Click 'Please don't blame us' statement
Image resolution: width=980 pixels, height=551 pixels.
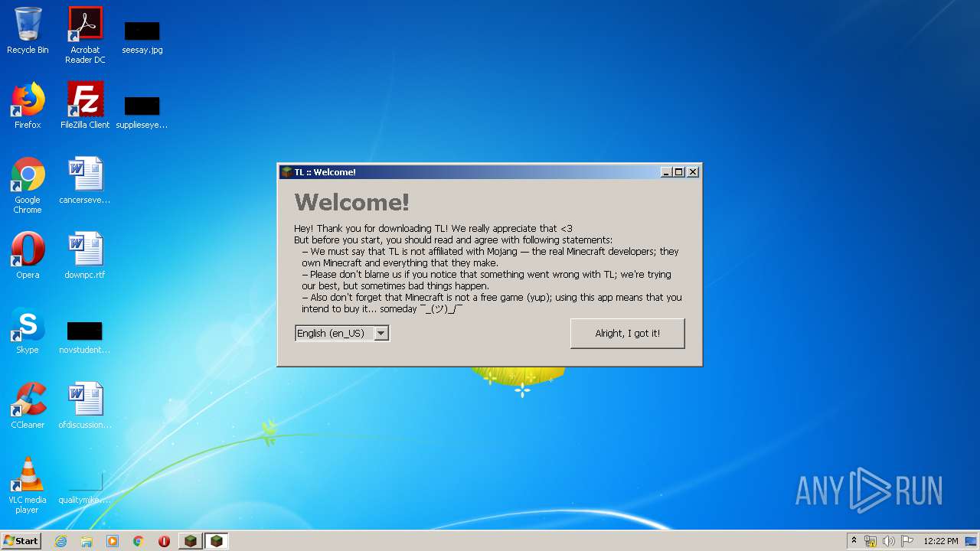click(x=486, y=280)
